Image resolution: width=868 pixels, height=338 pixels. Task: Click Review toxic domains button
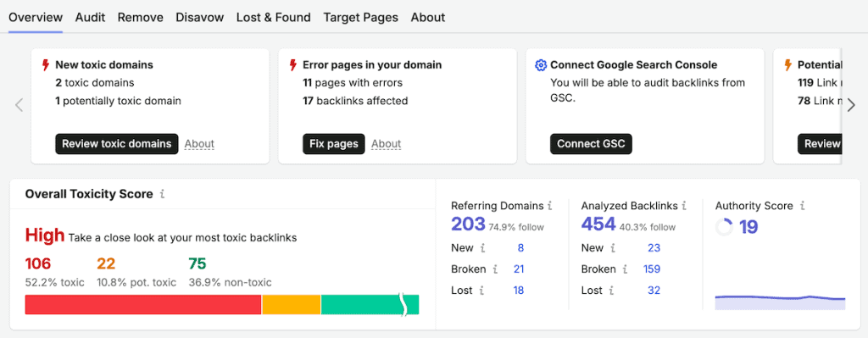click(x=117, y=144)
